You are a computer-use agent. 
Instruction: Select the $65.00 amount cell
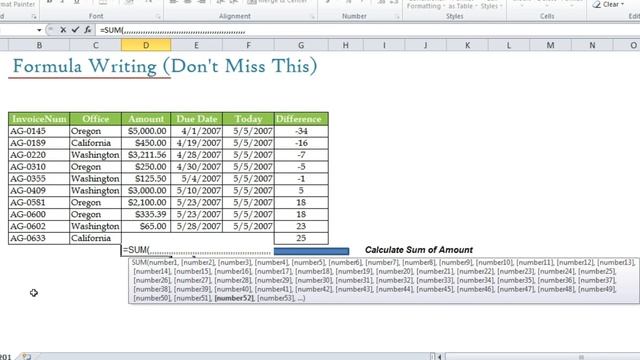[x=146, y=226]
